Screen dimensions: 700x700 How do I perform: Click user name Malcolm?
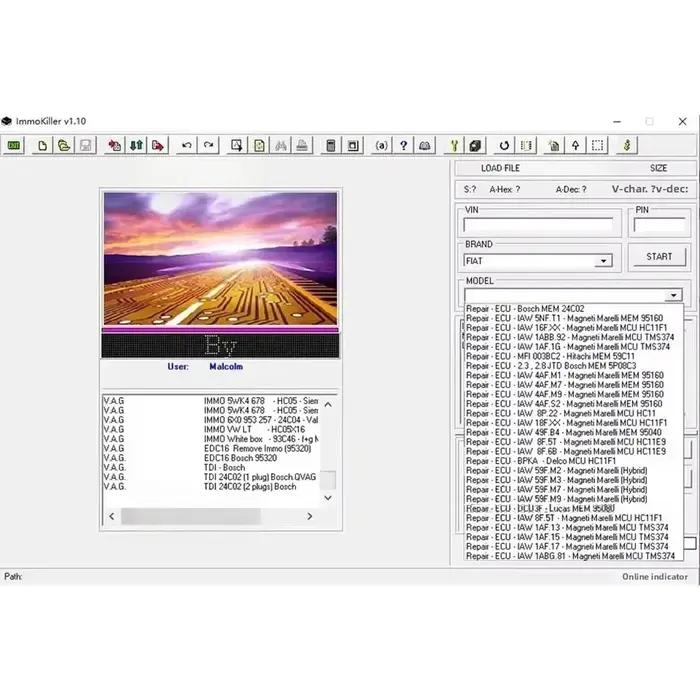(226, 367)
